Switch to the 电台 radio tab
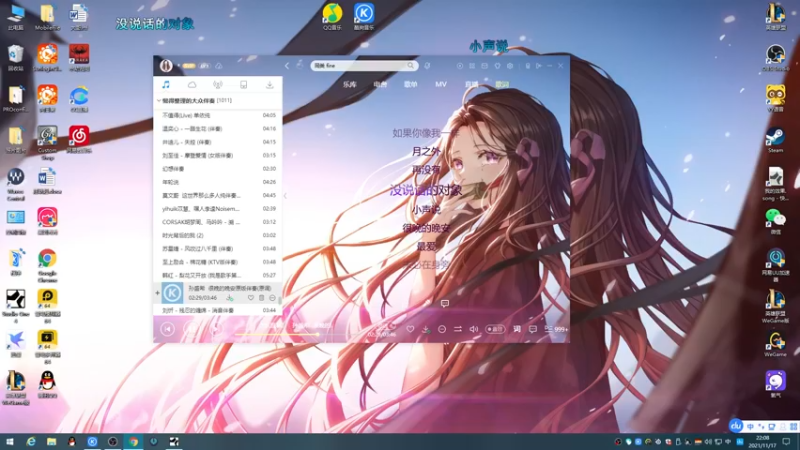The width and height of the screenshot is (800, 450). pos(380,85)
